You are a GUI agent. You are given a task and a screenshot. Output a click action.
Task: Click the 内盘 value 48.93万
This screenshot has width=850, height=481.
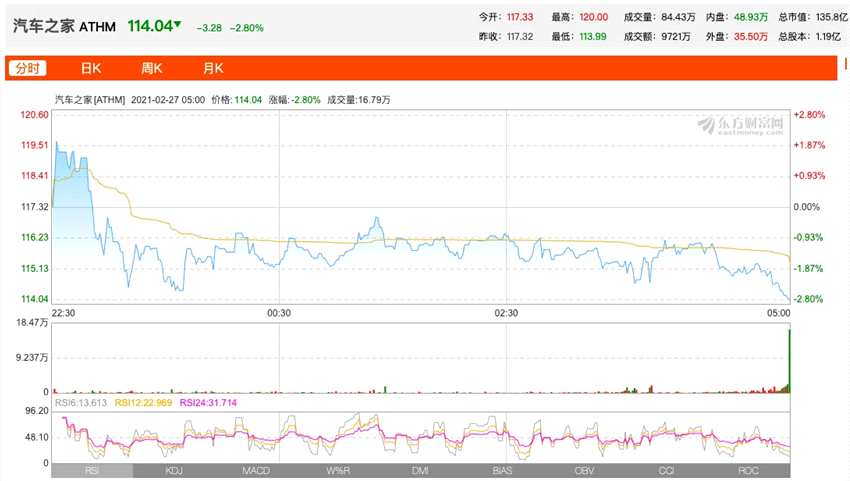[x=751, y=17]
